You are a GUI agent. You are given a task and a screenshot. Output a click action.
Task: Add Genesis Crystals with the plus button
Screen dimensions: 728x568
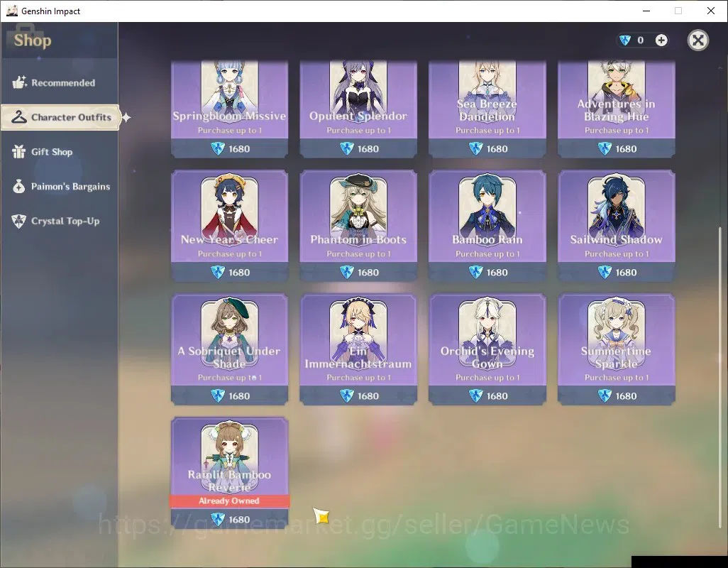[661, 40]
